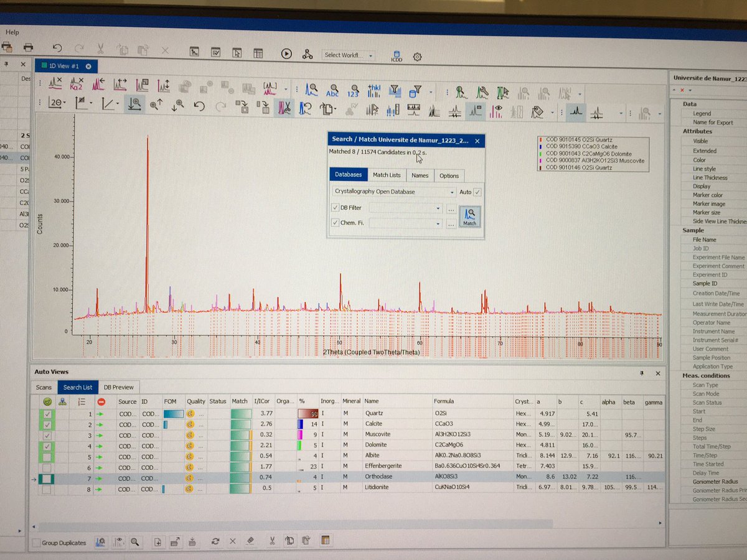Collapse the Data section in properties panel

(689, 104)
